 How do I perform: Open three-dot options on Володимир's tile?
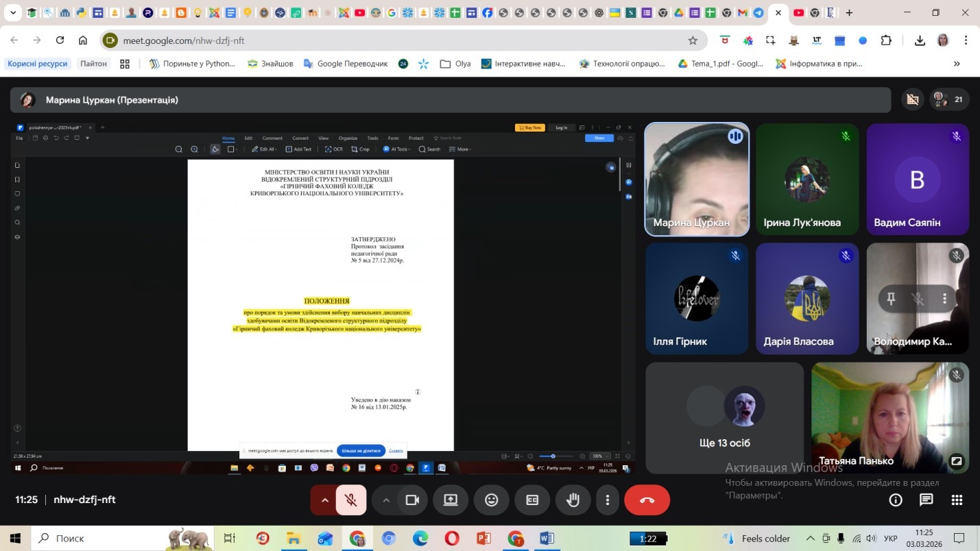coord(944,299)
